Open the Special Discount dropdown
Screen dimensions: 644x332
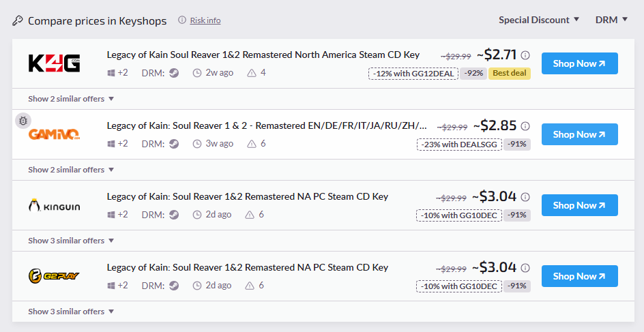click(538, 20)
